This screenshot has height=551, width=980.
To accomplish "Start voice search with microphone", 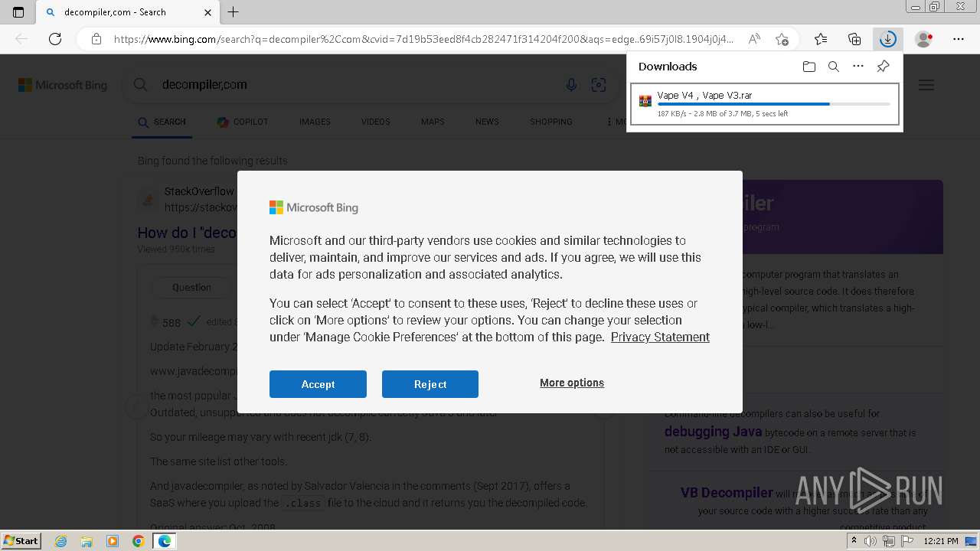I will tap(571, 85).
